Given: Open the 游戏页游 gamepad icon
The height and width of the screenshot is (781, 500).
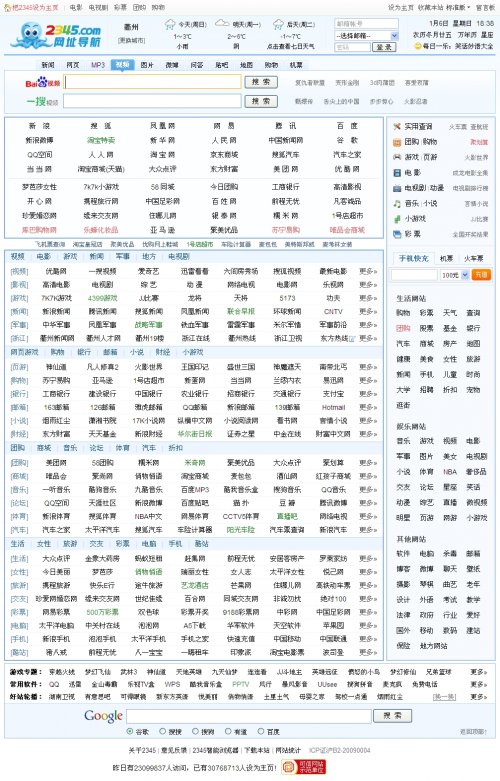Looking at the screenshot, I should 397,157.
